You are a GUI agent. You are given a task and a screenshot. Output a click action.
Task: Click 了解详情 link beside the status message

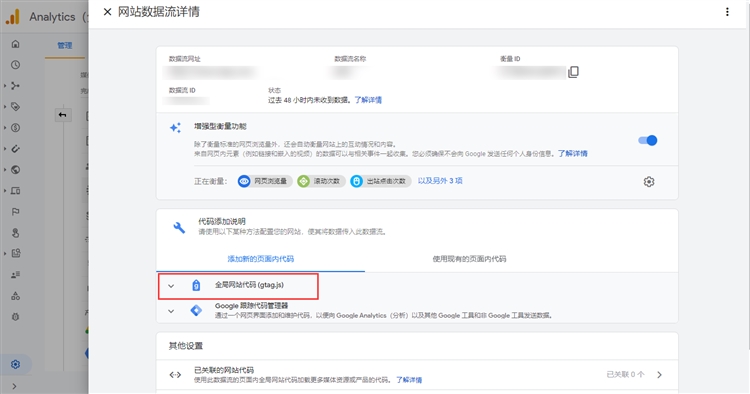pos(368,100)
